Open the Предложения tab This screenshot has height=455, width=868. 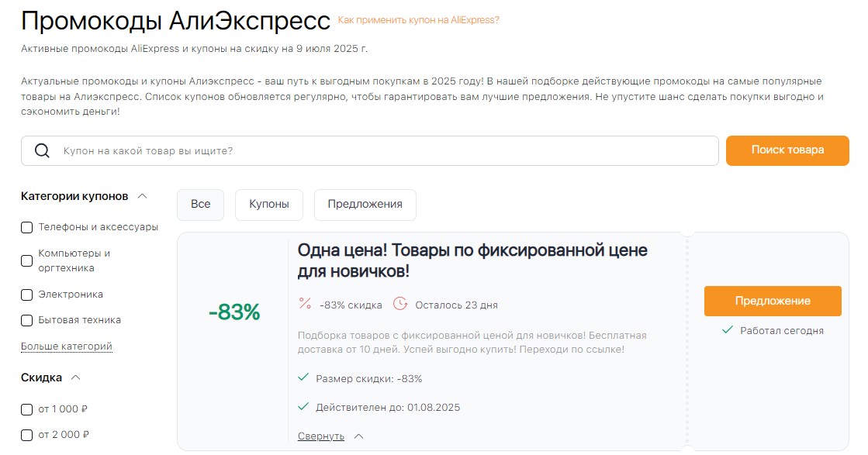click(365, 204)
